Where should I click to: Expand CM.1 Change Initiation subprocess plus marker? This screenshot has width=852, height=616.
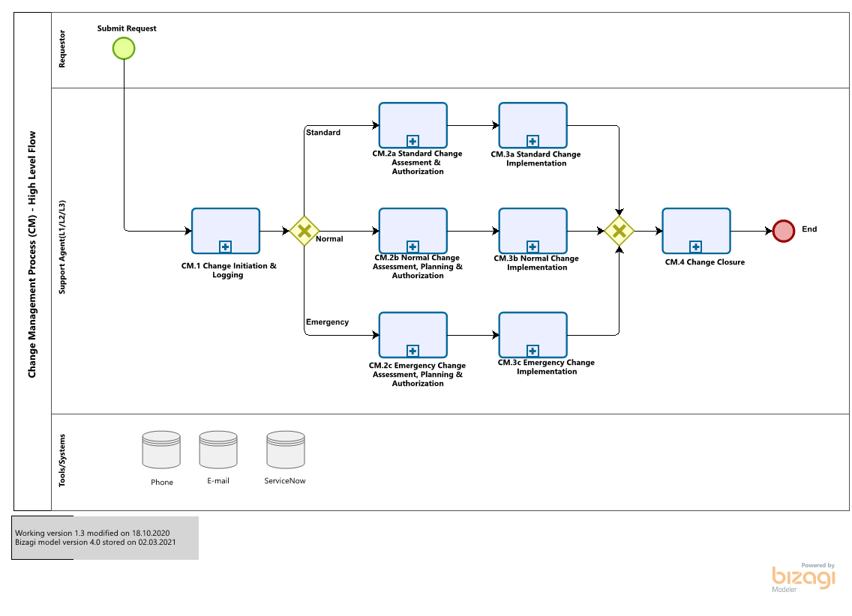pyautogui.click(x=225, y=246)
